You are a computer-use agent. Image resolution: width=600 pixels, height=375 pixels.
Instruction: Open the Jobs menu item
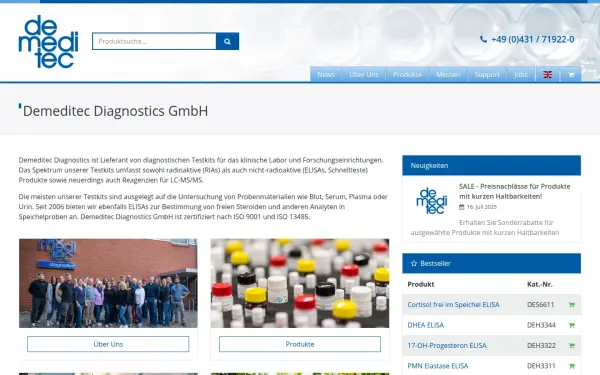point(520,75)
